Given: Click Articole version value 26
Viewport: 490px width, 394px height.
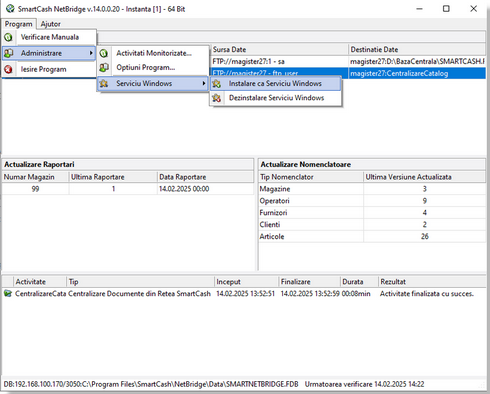Looking at the screenshot, I should (425, 237).
